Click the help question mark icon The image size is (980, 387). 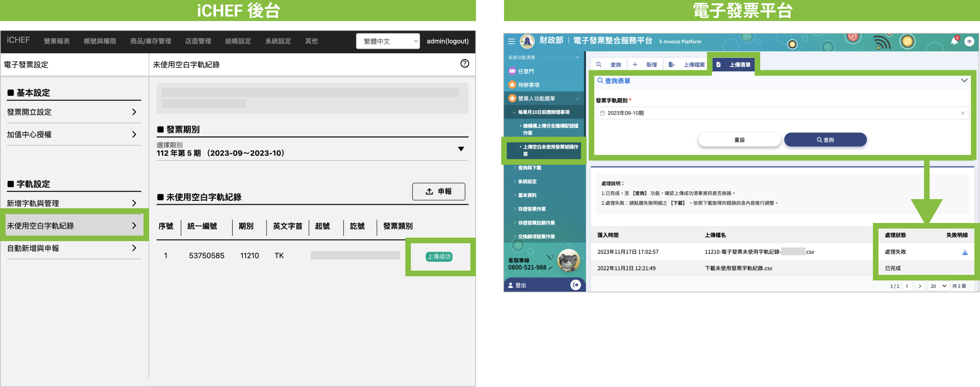[x=464, y=63]
